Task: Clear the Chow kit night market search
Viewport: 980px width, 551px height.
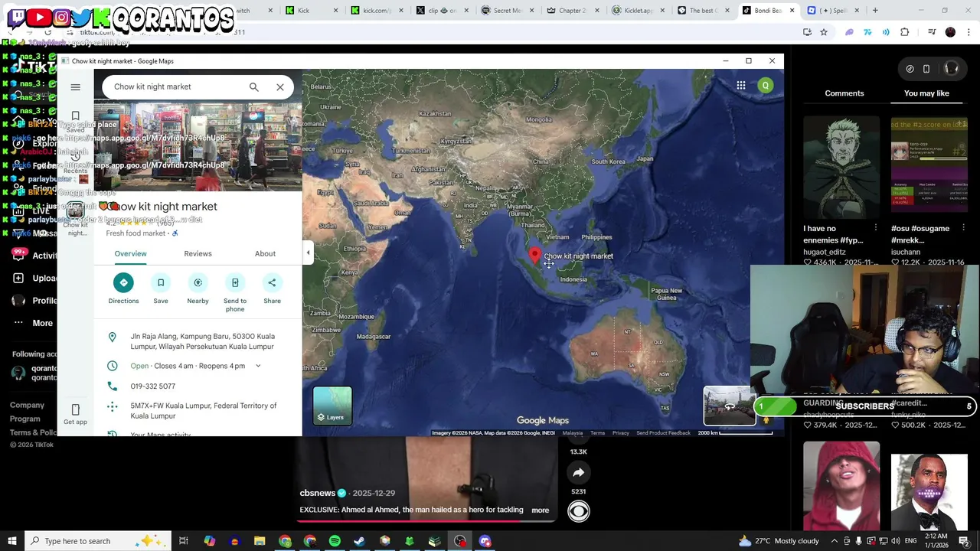Action: 280,87
